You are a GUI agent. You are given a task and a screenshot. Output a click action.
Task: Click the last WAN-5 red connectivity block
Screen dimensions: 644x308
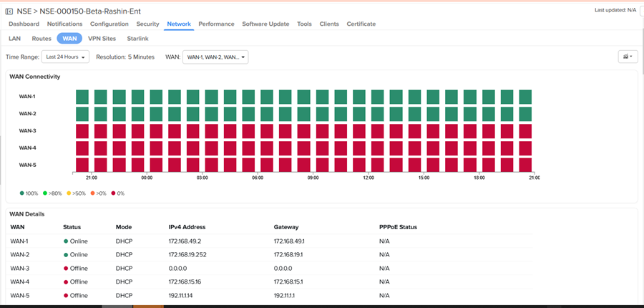pyautogui.click(x=525, y=165)
